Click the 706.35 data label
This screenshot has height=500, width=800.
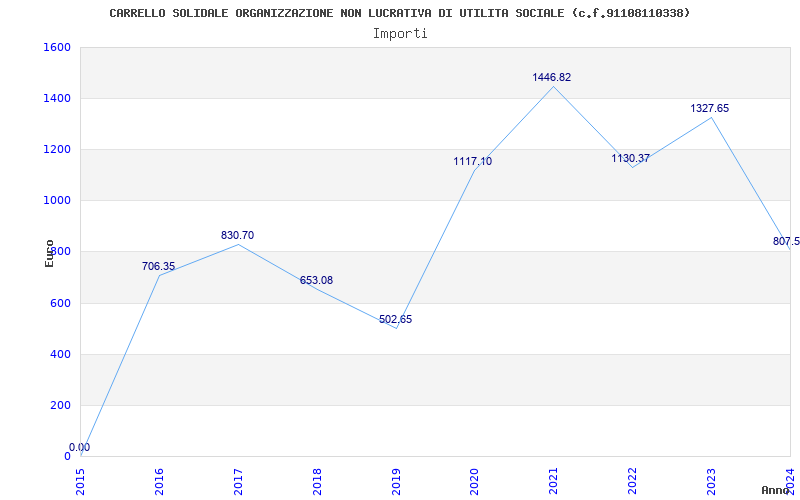[x=158, y=266]
